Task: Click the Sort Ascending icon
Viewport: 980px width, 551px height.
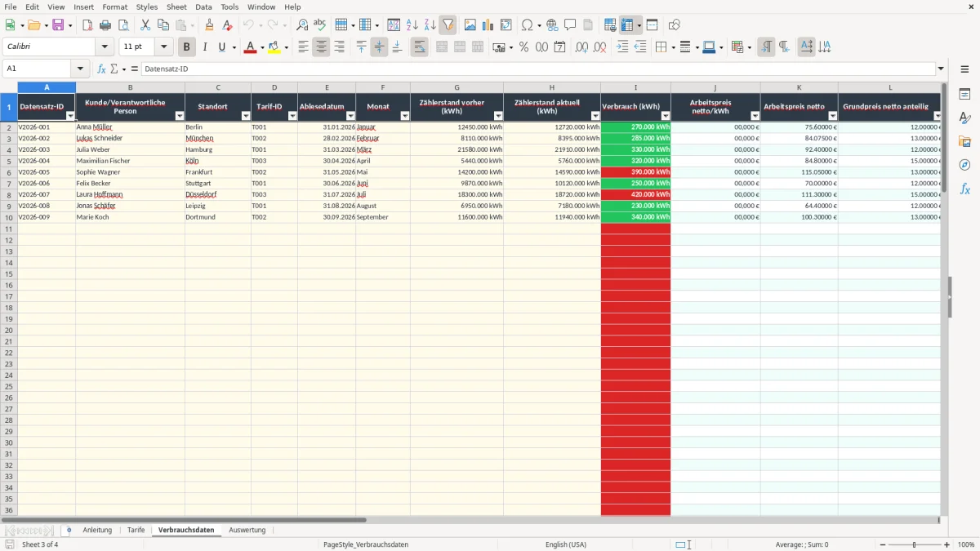Action: [x=412, y=25]
